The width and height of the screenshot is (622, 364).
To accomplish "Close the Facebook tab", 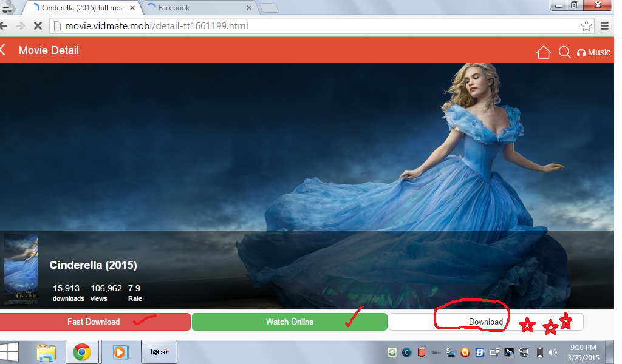I will 248,7.
